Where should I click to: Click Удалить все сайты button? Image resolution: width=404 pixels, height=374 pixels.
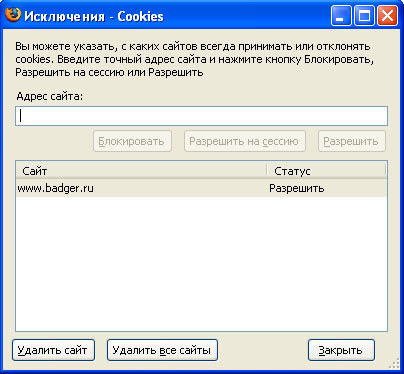click(x=162, y=350)
